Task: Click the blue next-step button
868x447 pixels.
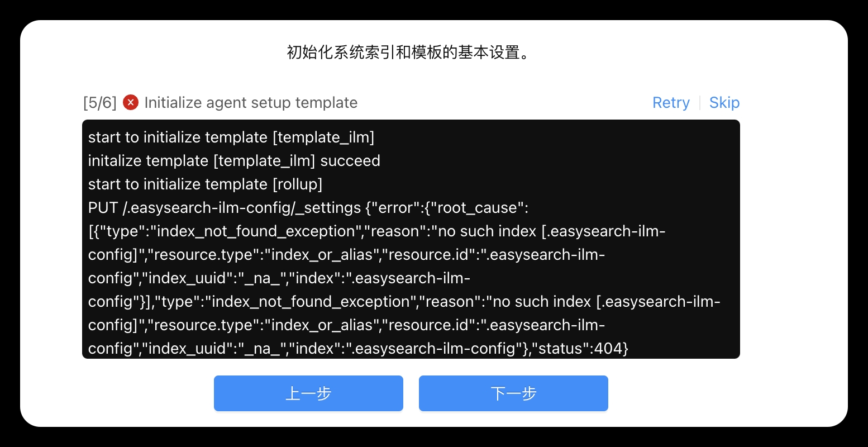Action: 513,393
